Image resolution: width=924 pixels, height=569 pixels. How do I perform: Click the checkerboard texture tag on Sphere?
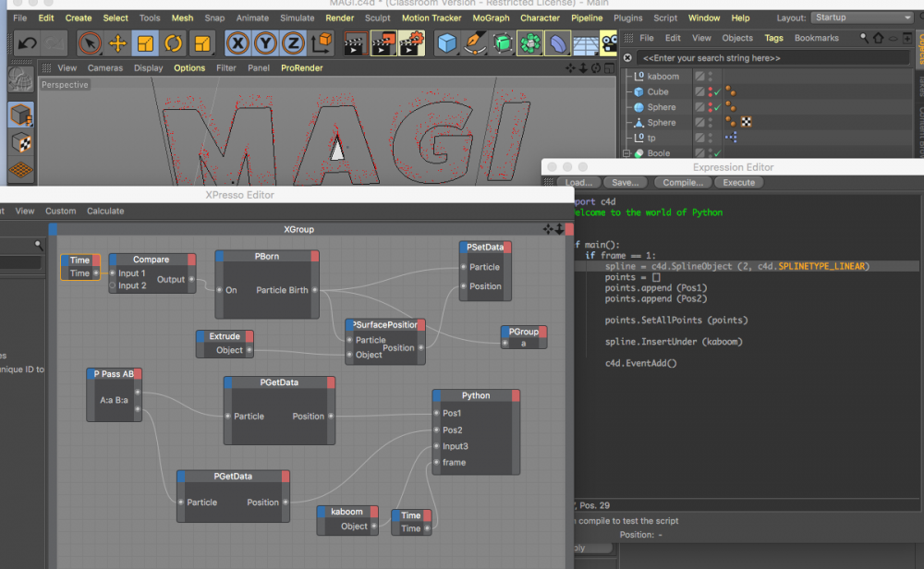(746, 123)
